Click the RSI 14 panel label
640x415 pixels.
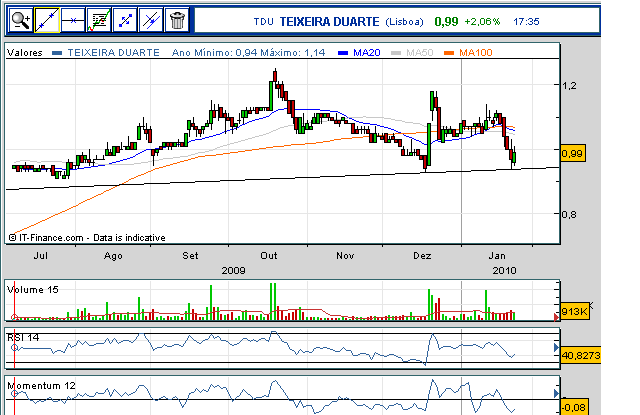click(23, 337)
